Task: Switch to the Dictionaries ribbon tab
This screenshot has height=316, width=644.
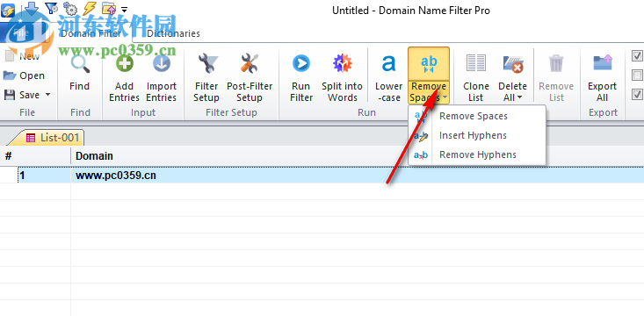Action: coord(173,33)
